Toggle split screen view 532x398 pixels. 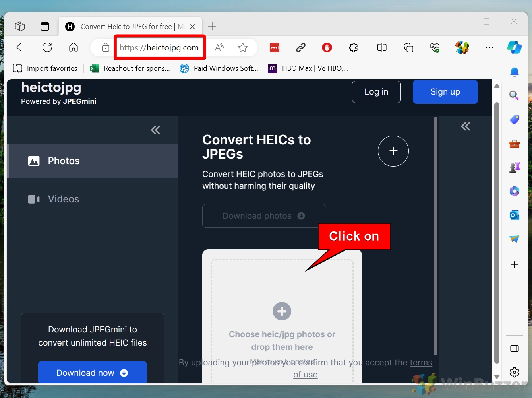click(x=382, y=48)
